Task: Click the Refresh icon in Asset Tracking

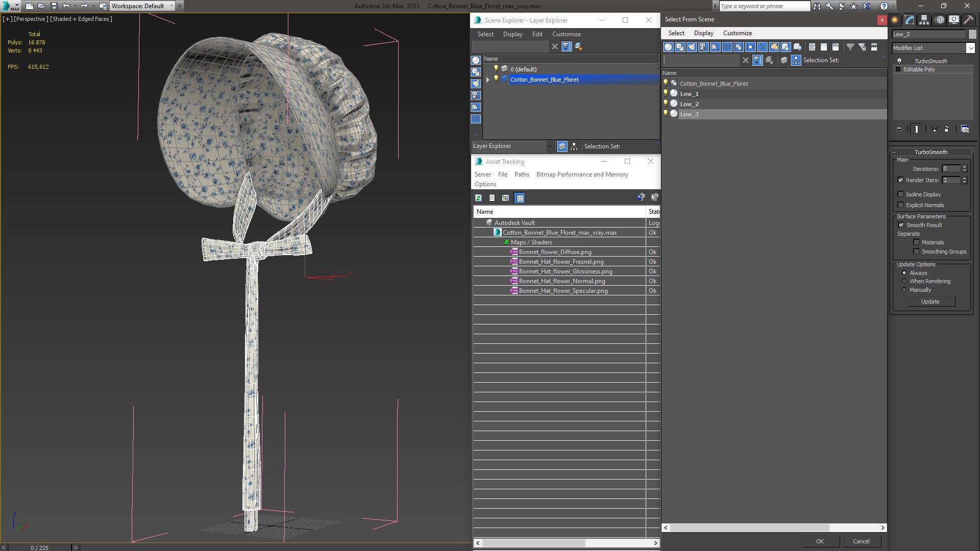Action: tap(478, 198)
